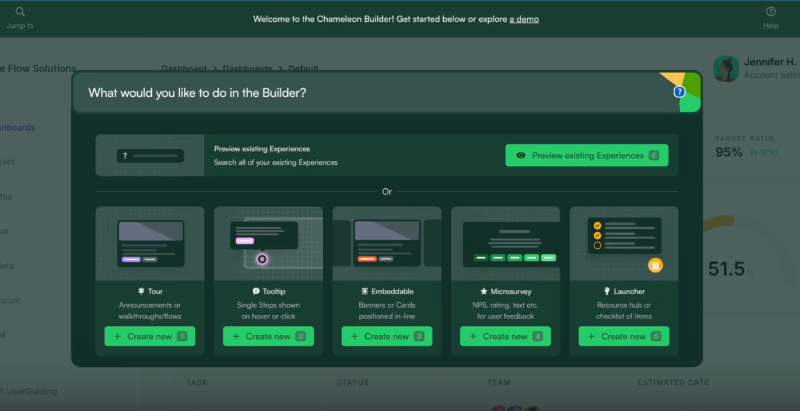Viewport: 800px width, 411px height.
Task: Click the 'Announcements or walkthroughs/flows' description
Action: tap(150, 311)
